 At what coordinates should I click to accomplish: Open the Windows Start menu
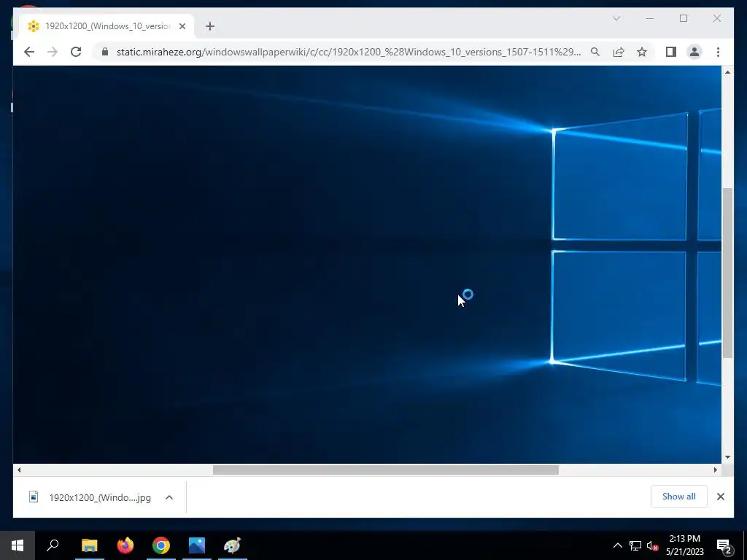coord(18,545)
